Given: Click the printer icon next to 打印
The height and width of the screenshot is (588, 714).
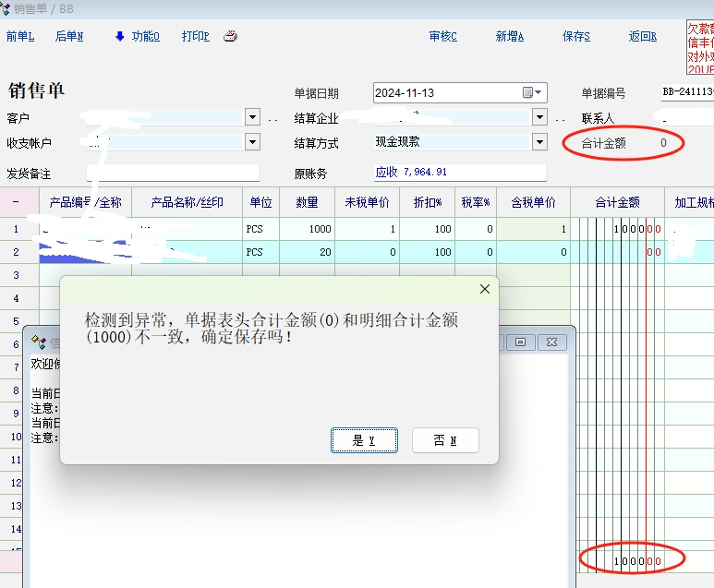Looking at the screenshot, I should [230, 37].
